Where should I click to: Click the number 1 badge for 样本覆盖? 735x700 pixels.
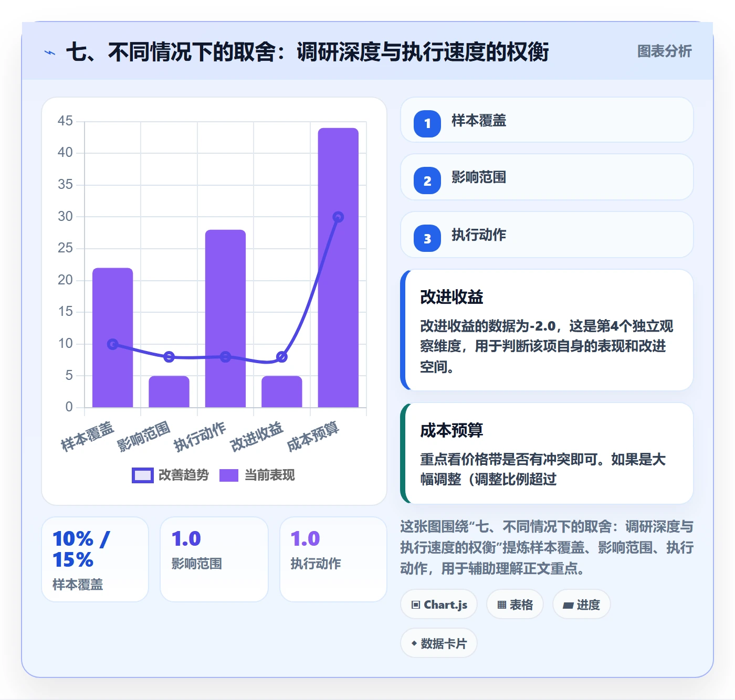pos(427,123)
